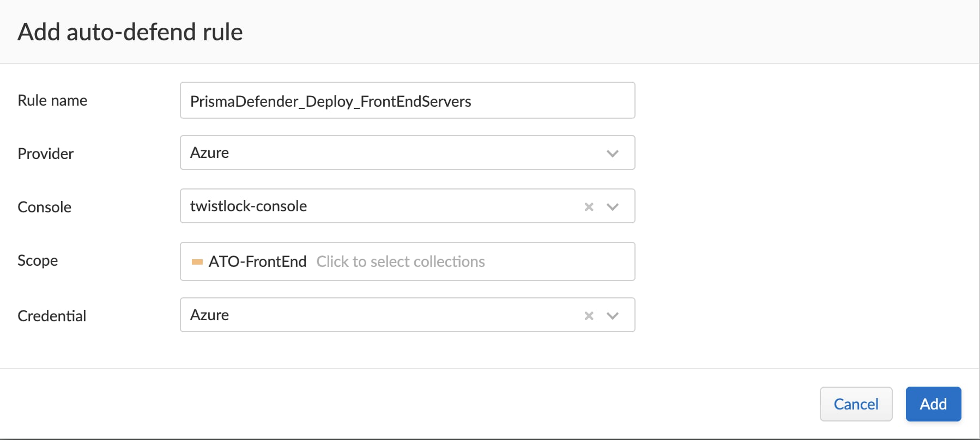This screenshot has height=440, width=980.
Task: Select the ATO-FrontEnd collection chip
Action: pyautogui.click(x=249, y=261)
